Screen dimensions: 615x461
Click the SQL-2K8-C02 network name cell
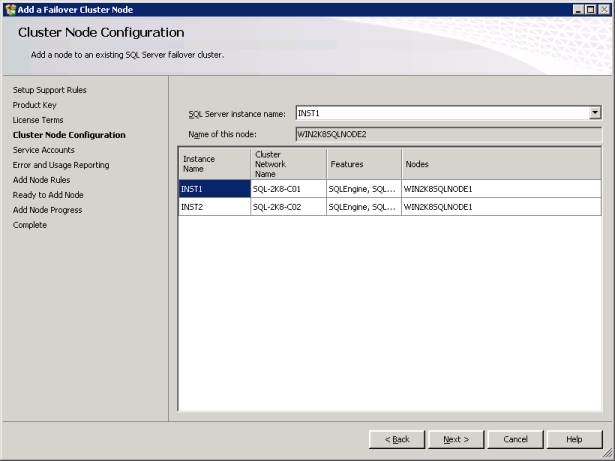pyautogui.click(x=287, y=207)
